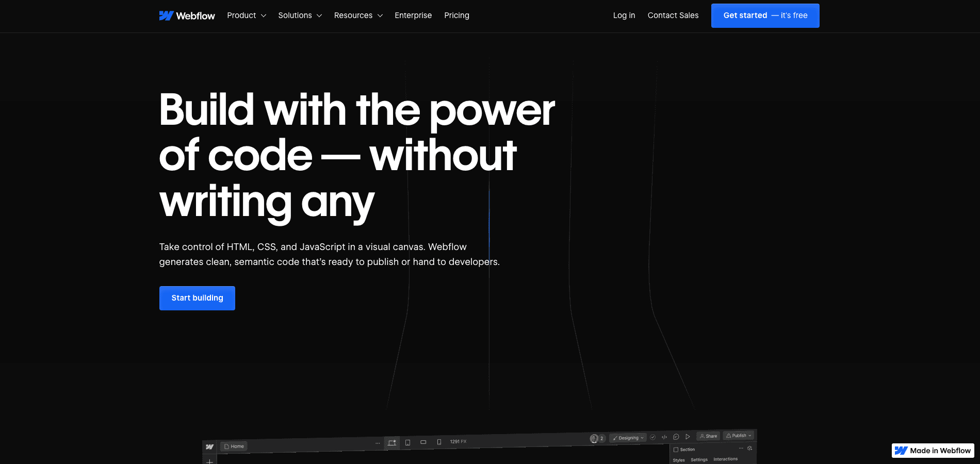Select the Home page tab in the Designer
Screen dimensions: 980x464
point(234,446)
